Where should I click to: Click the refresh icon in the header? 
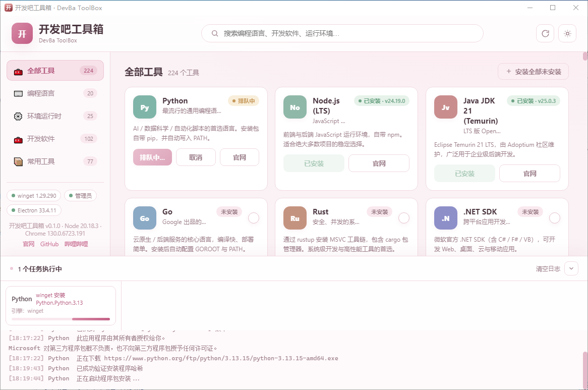click(x=545, y=34)
